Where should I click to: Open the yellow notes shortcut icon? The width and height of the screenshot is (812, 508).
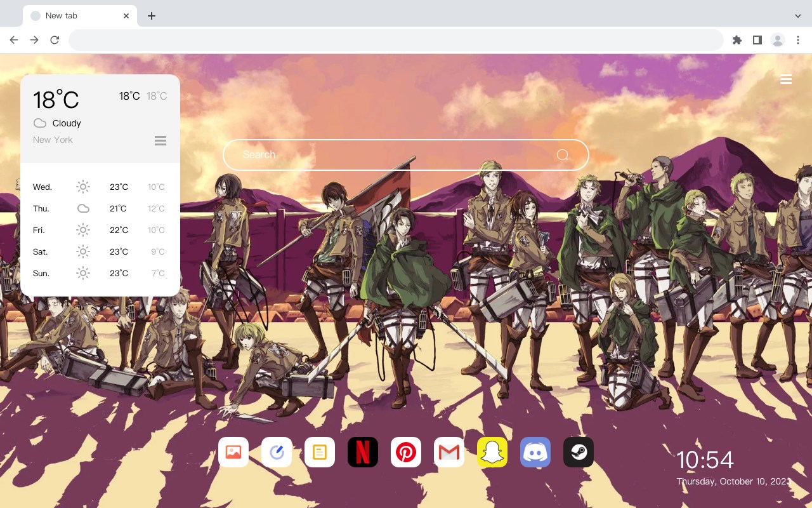click(320, 452)
